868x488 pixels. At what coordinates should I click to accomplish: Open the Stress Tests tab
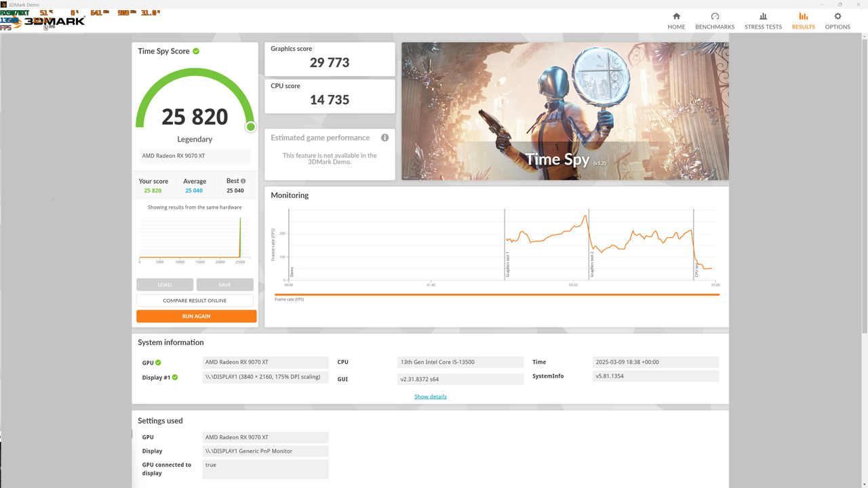[763, 21]
